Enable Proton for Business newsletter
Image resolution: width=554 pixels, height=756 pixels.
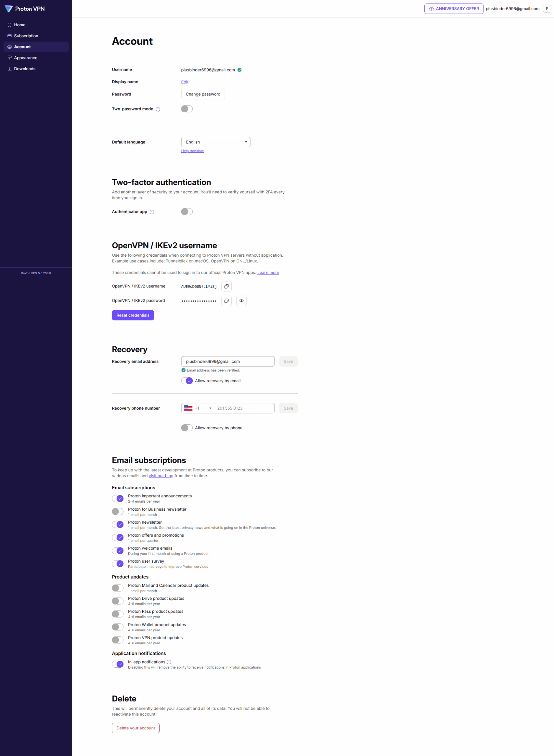118,511
